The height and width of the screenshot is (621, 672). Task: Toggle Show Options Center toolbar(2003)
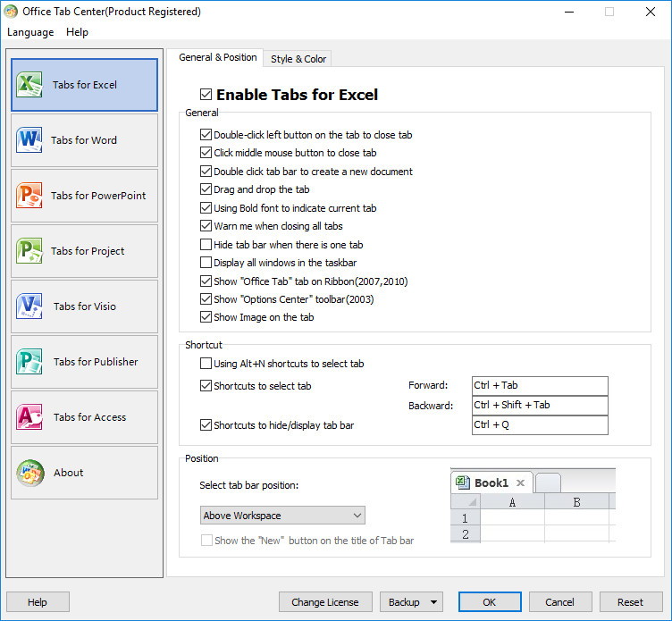206,298
